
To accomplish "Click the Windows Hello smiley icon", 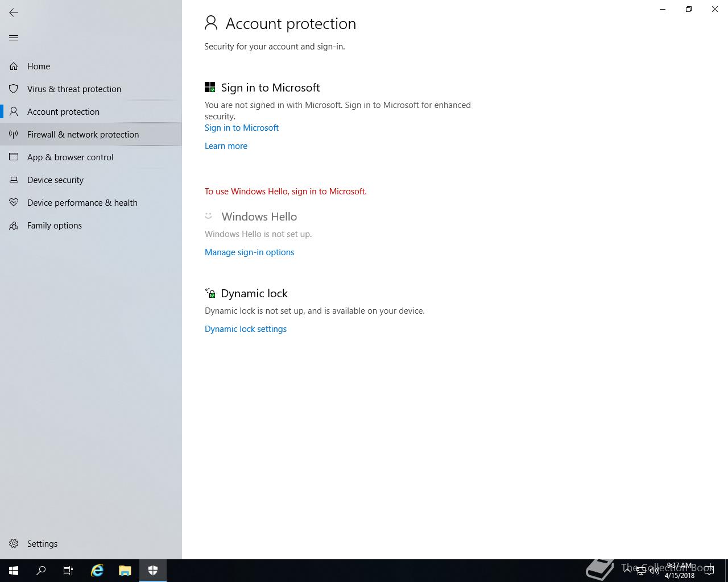I will pyautogui.click(x=208, y=215).
